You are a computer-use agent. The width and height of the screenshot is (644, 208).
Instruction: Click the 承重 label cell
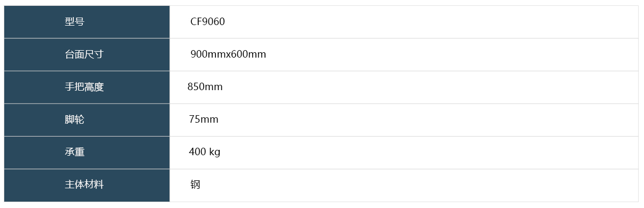click(87, 152)
